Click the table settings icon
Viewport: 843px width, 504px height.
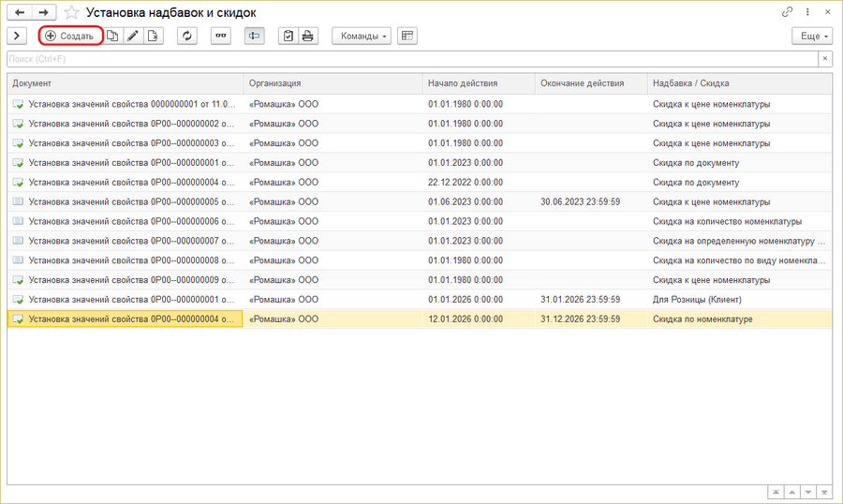(x=407, y=36)
